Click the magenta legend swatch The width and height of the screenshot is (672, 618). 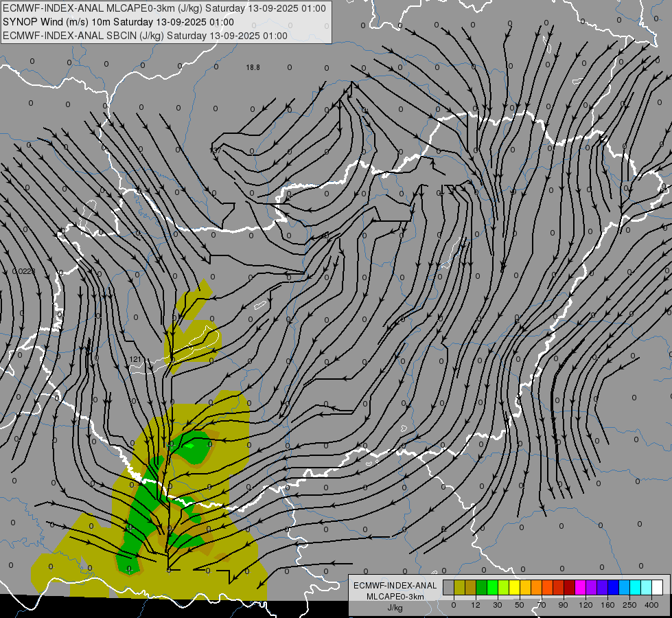pyautogui.click(x=581, y=587)
